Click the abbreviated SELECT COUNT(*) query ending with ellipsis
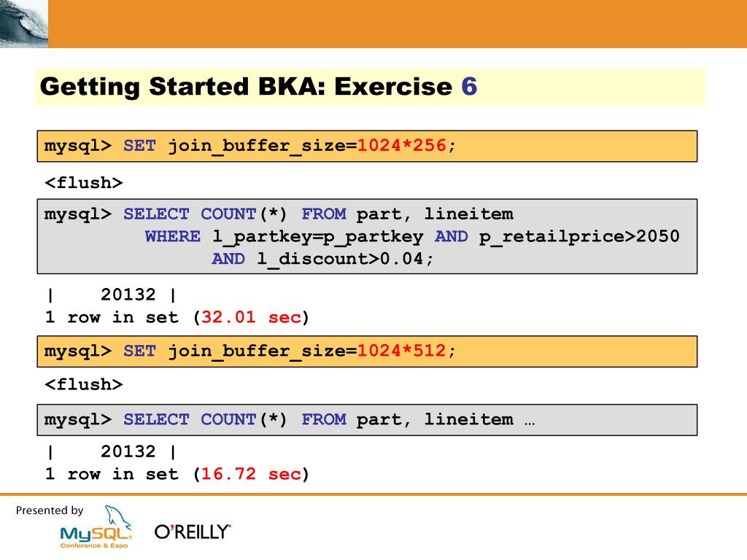The image size is (747, 560). click(x=367, y=420)
